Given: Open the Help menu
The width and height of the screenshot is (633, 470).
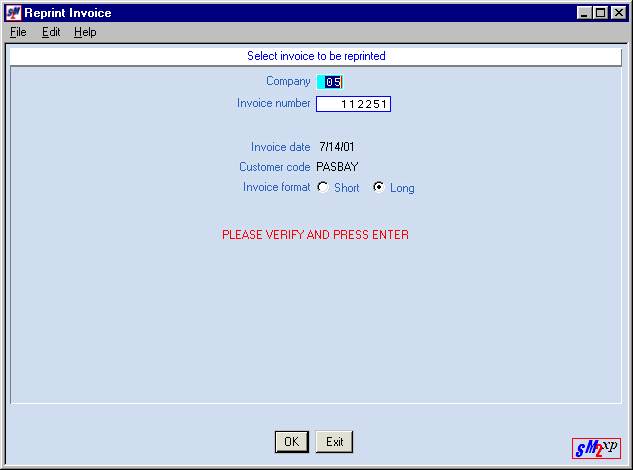Looking at the screenshot, I should coord(85,32).
